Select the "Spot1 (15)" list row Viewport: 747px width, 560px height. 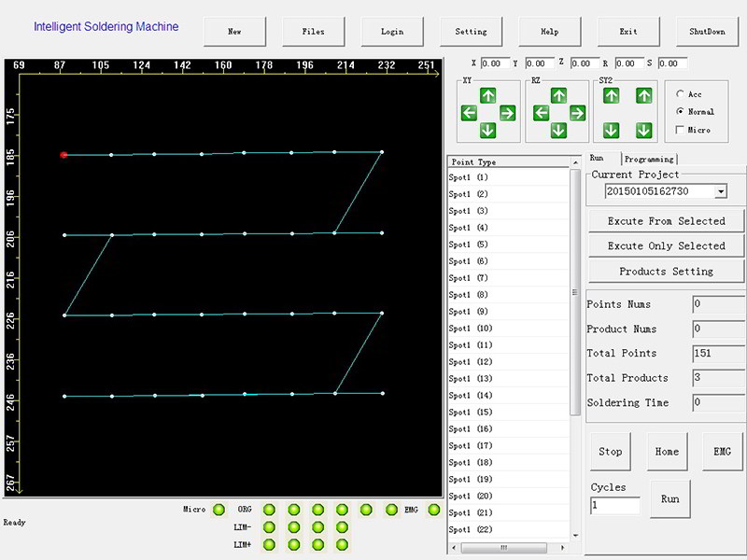(x=509, y=412)
